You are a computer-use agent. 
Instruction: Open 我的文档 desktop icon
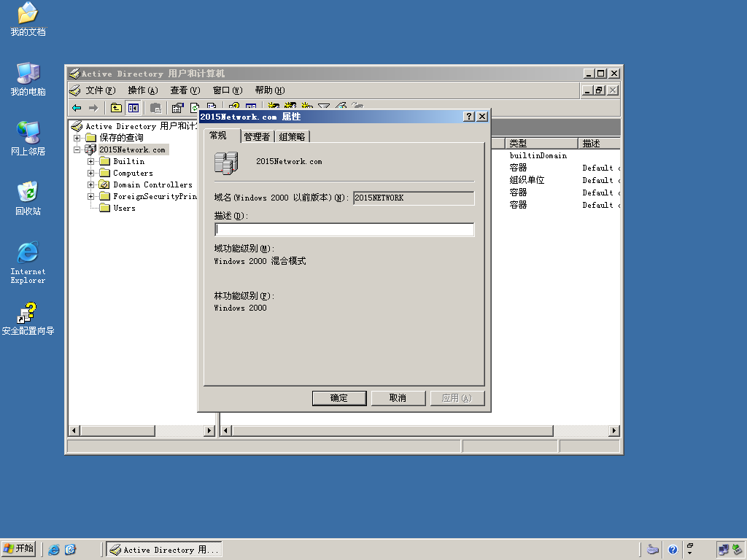pos(28,20)
